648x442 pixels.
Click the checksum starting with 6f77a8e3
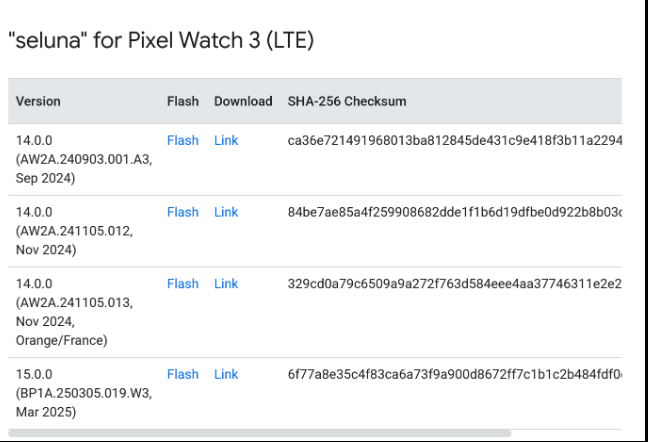pos(455,374)
